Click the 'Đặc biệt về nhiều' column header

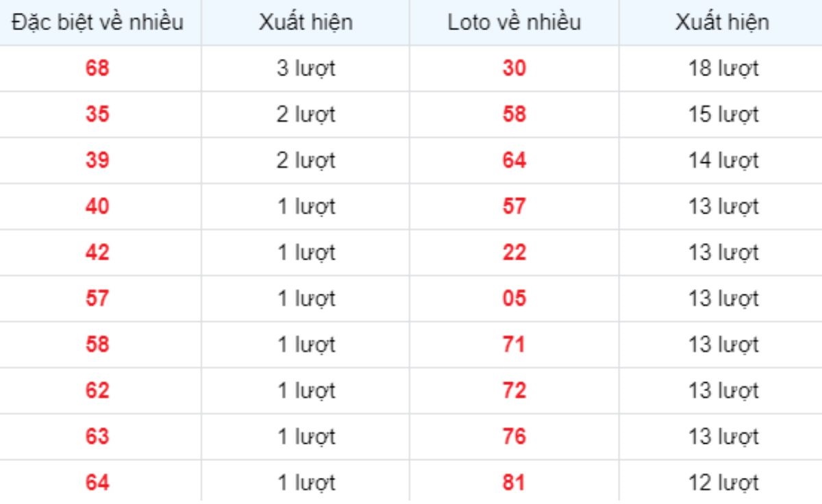pos(97,22)
